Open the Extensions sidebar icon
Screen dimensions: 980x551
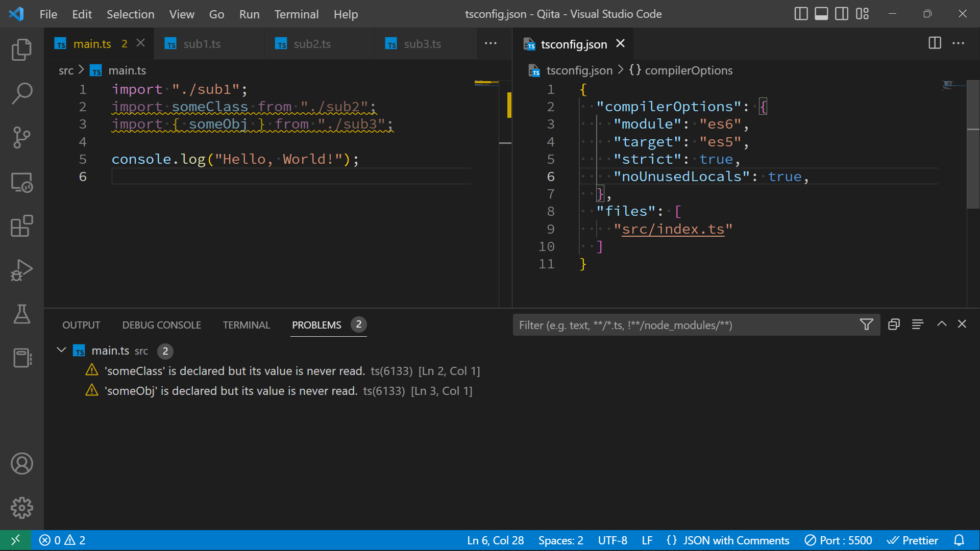coord(21,226)
